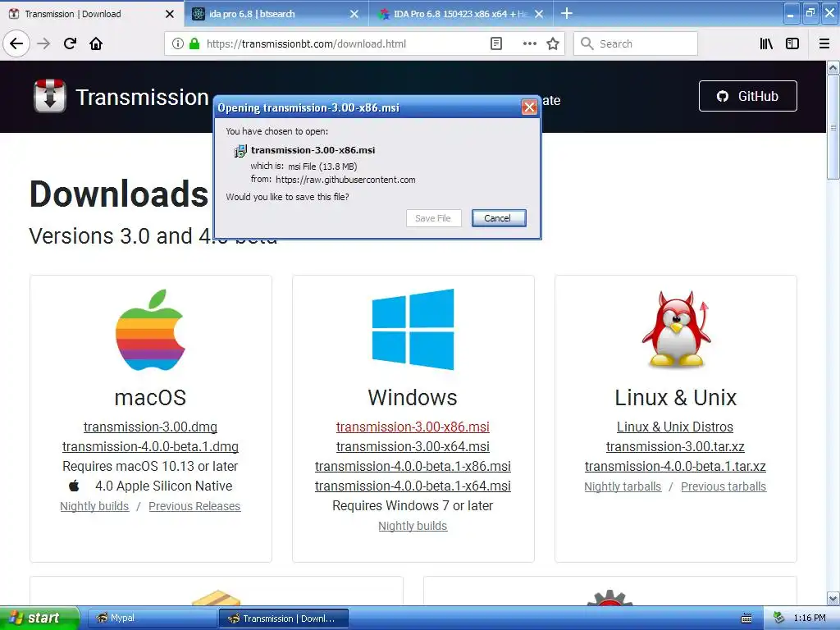This screenshot has height=630, width=840.
Task: Open Windows Nightly builds link
Action: (413, 526)
